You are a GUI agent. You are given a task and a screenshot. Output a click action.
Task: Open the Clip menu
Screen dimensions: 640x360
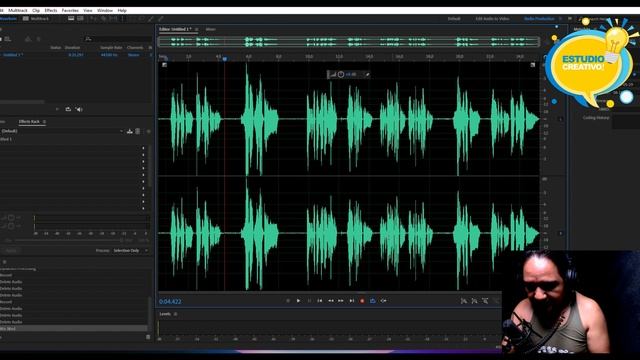pyautogui.click(x=36, y=10)
